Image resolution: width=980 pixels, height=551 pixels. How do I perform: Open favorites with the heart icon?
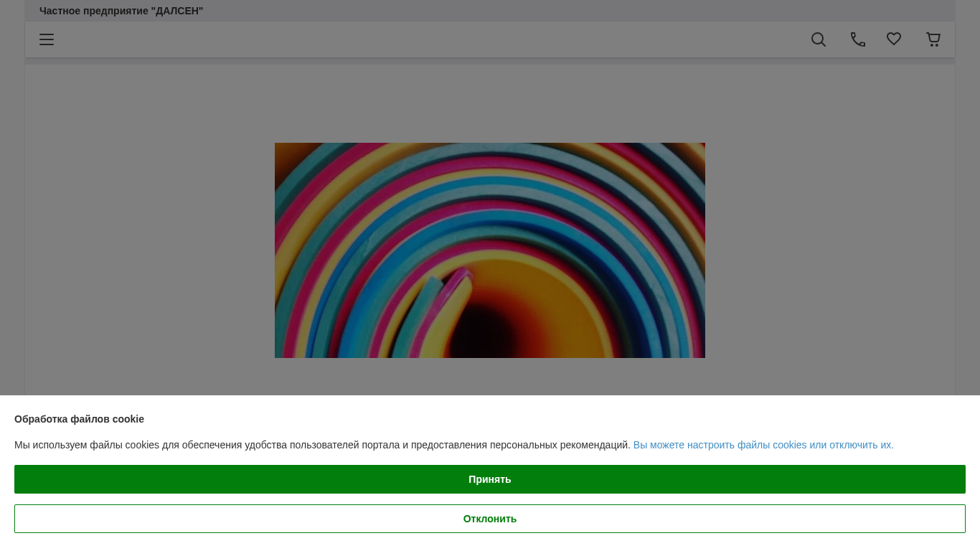coord(893,39)
